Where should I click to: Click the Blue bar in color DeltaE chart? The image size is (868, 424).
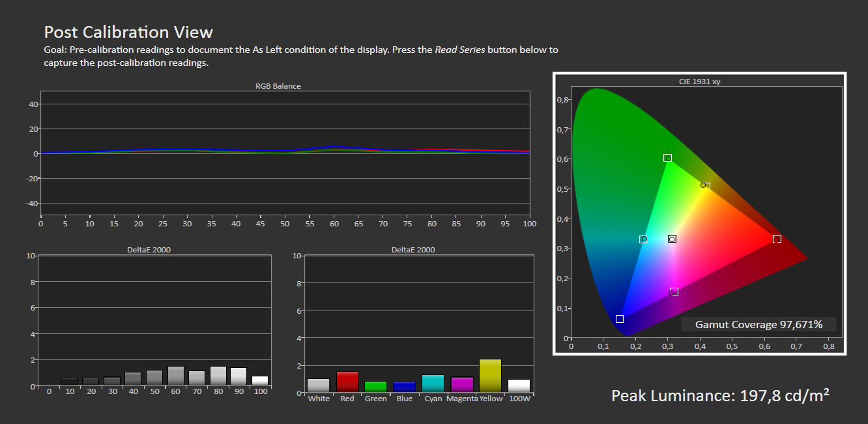pyautogui.click(x=404, y=387)
